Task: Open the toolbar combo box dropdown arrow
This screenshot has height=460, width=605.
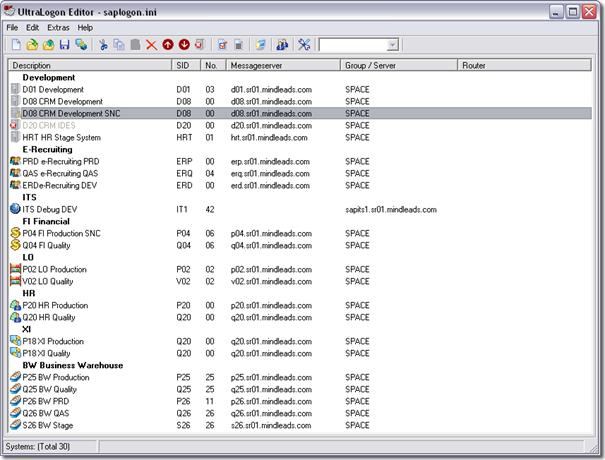Action: point(392,45)
